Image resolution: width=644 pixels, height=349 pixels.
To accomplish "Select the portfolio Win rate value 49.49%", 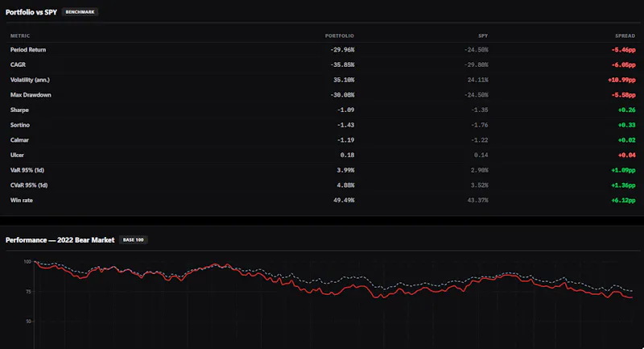I will click(x=344, y=200).
